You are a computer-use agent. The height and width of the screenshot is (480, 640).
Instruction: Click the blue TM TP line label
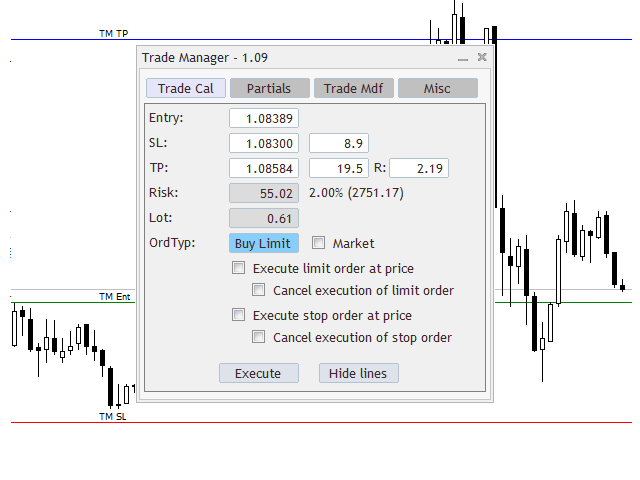click(x=113, y=33)
